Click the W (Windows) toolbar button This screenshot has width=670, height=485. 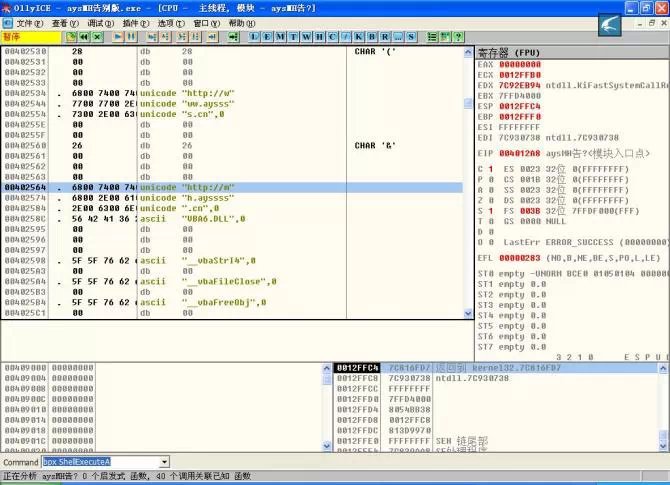tap(306, 37)
